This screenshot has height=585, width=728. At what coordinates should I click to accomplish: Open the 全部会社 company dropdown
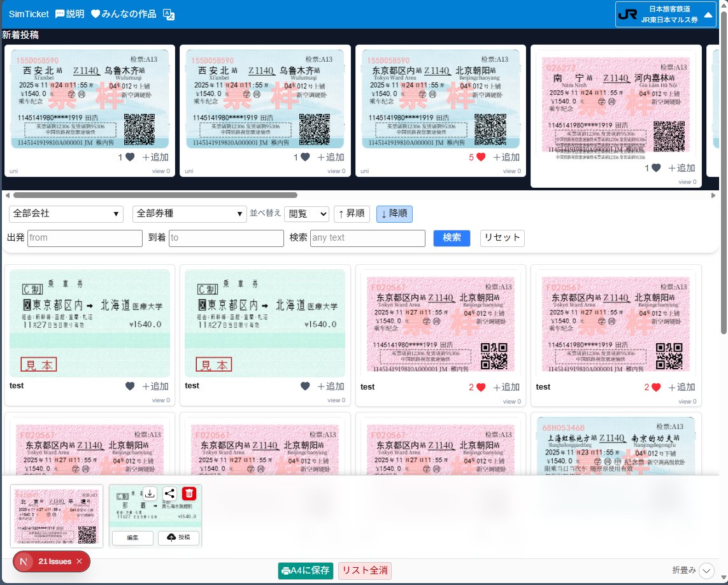[66, 214]
